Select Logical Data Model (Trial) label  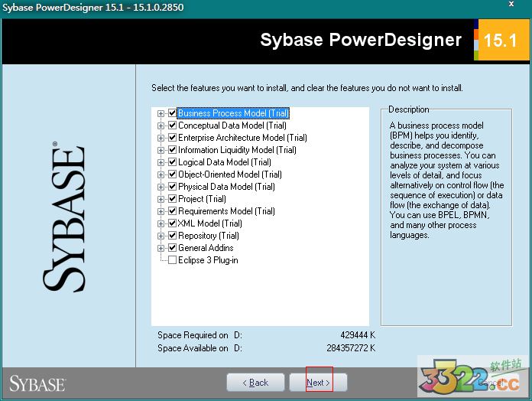click(225, 162)
